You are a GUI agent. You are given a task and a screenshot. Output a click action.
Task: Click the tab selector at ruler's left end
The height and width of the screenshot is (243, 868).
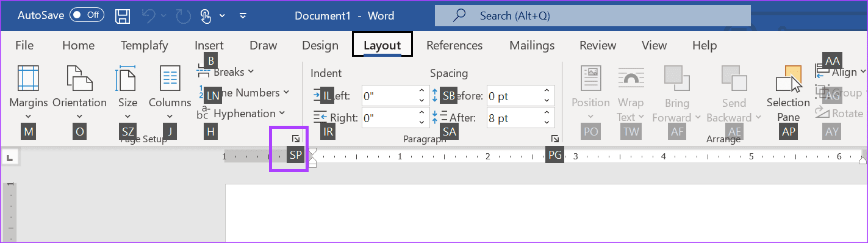tap(10, 158)
